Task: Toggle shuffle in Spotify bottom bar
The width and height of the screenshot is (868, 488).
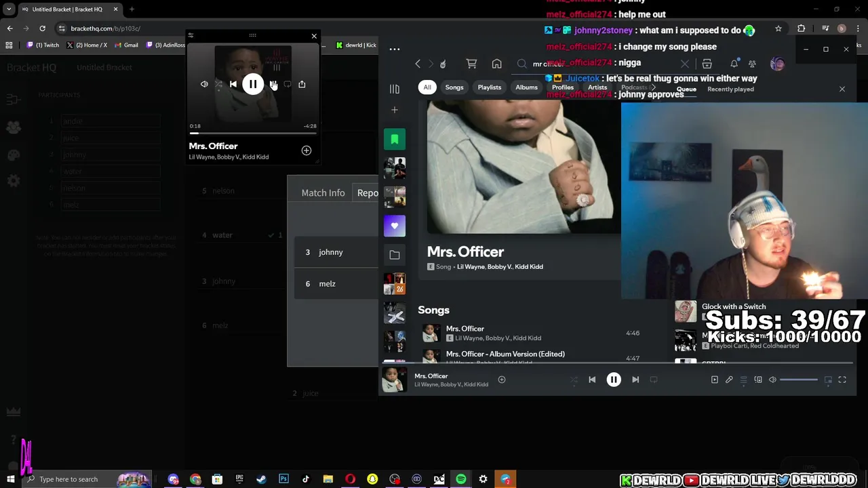Action: pos(574,380)
